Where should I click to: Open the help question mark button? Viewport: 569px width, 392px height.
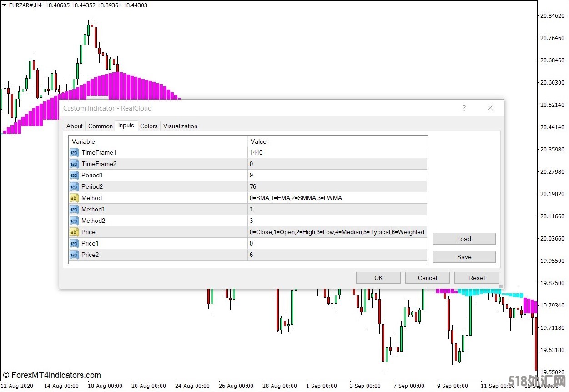[464, 108]
